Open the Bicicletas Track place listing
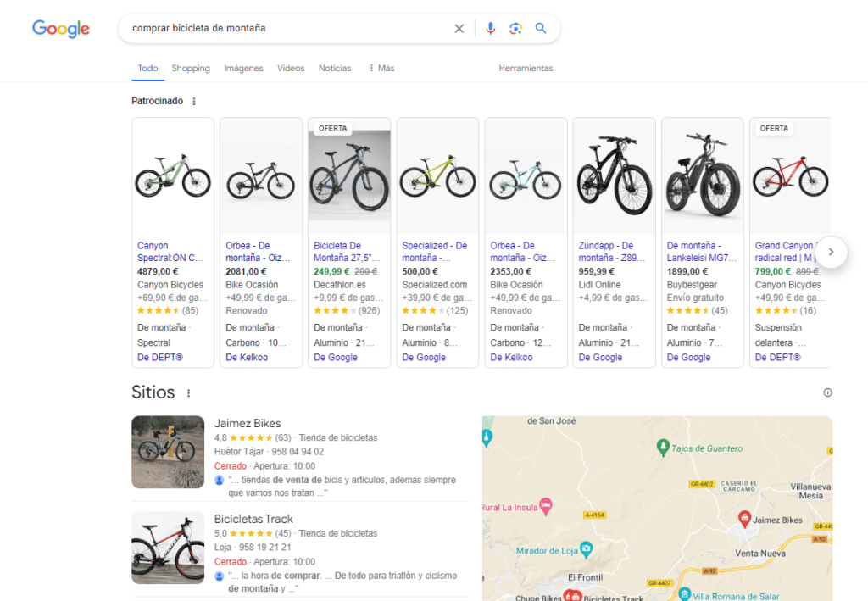 (x=253, y=519)
